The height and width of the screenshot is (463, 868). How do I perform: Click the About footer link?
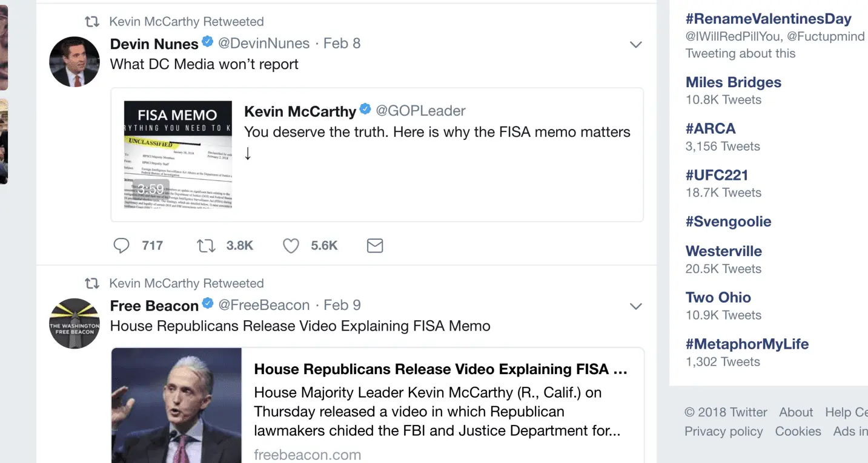795,412
